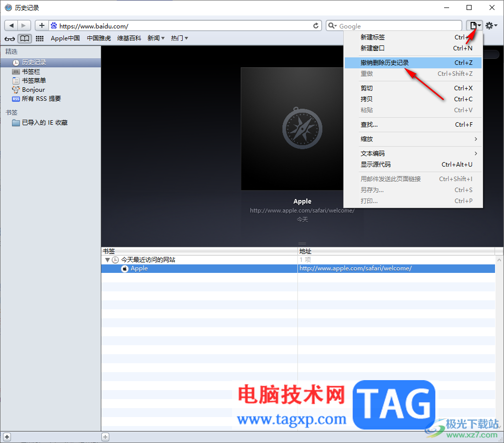504x443 pixels.
Task: Collapse 今天最近访问的网站 disclosure triangle
Action: [x=107, y=259]
